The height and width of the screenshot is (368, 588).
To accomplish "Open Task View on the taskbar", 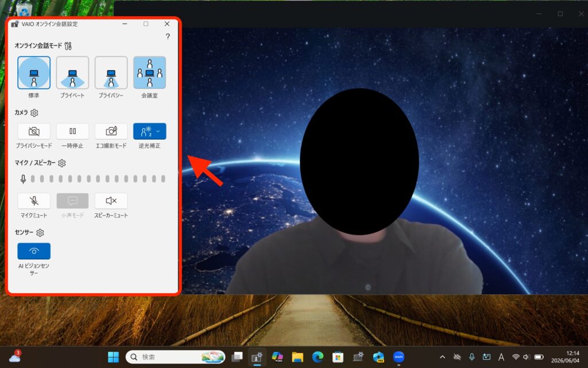I will click(x=237, y=356).
